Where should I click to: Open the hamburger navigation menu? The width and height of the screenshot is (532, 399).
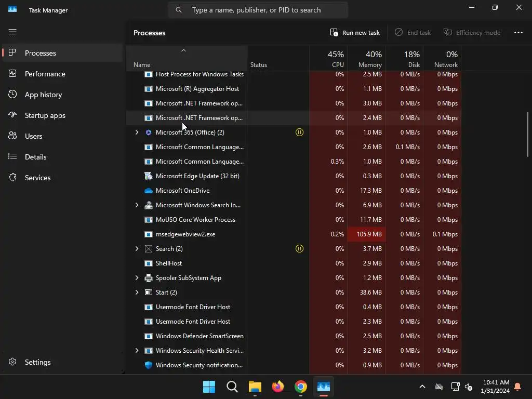pos(12,32)
